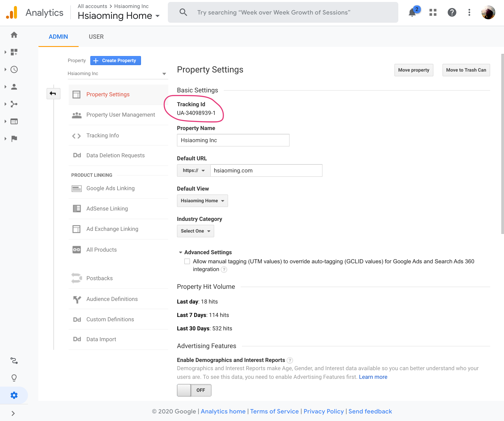Click the Tracking Info code brackets icon
504x421 pixels.
(x=76, y=136)
